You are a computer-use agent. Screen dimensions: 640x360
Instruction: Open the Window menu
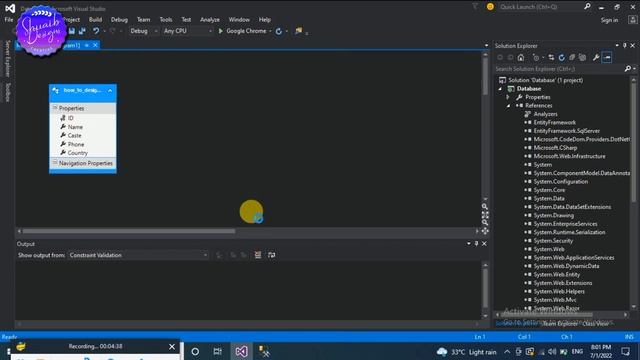point(239,20)
